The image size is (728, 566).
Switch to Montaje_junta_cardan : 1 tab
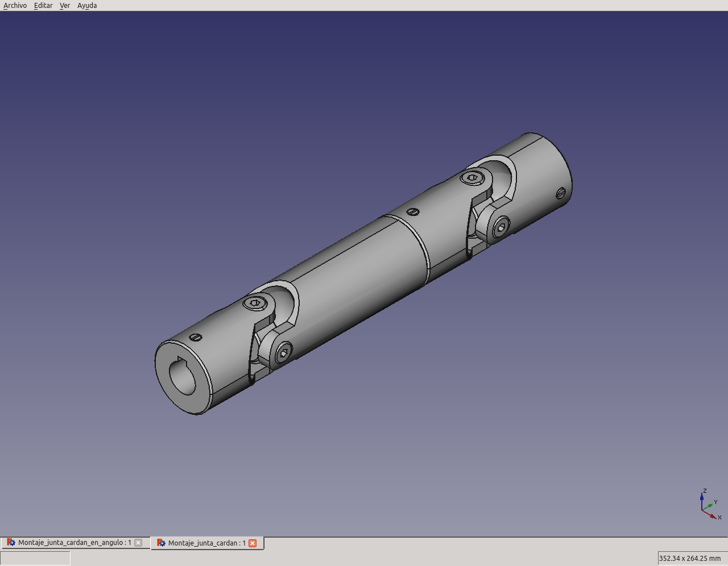(207, 543)
